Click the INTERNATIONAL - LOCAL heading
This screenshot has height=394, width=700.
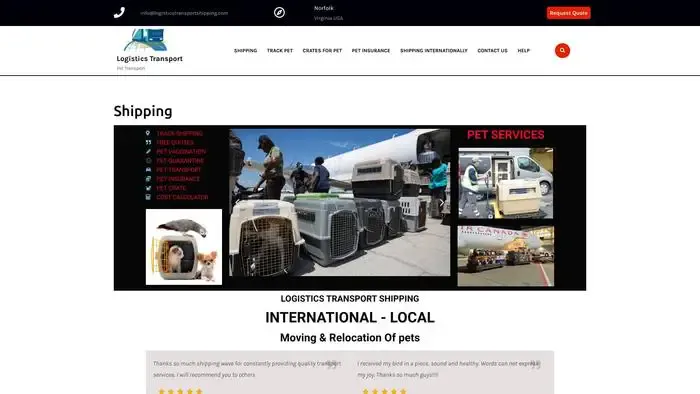pos(350,317)
